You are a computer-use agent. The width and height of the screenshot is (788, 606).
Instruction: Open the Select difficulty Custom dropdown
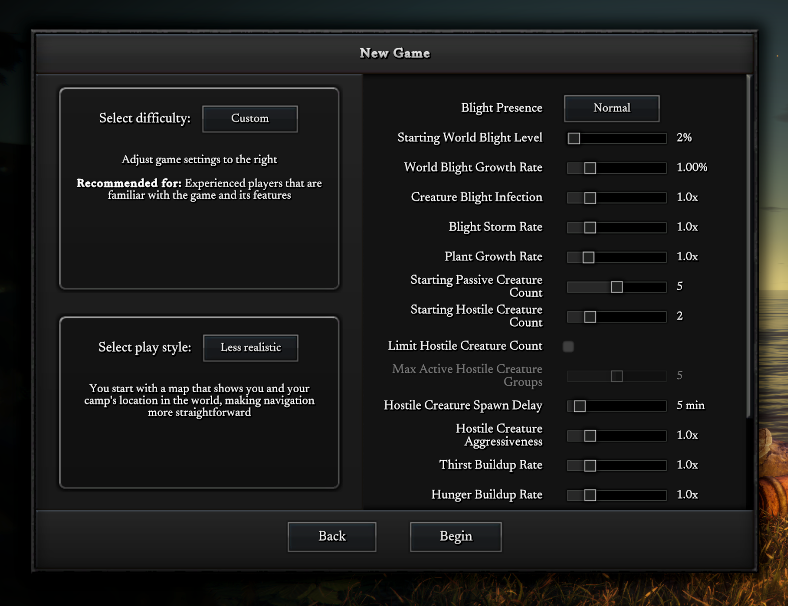point(250,118)
